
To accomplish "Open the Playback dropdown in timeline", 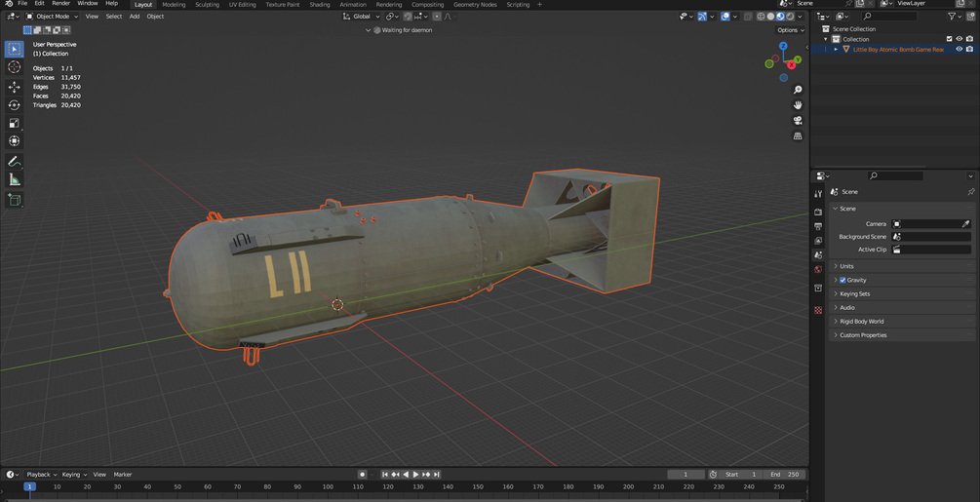I will click(x=41, y=475).
